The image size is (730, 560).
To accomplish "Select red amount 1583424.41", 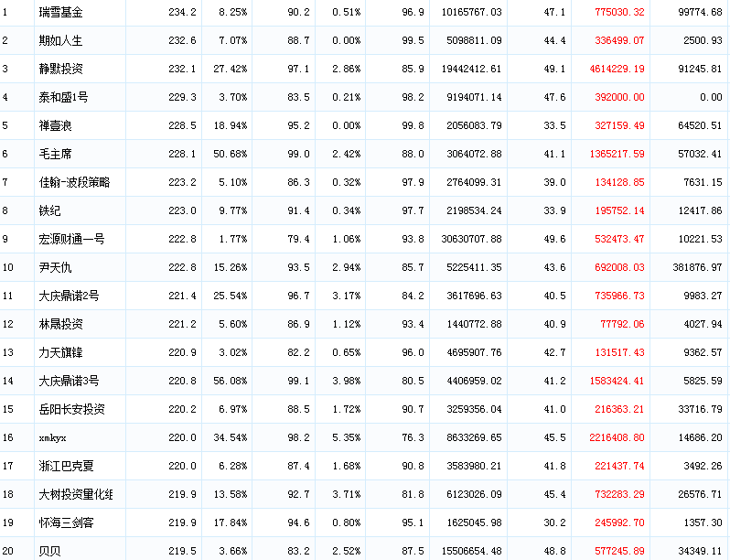I will pos(617,382).
